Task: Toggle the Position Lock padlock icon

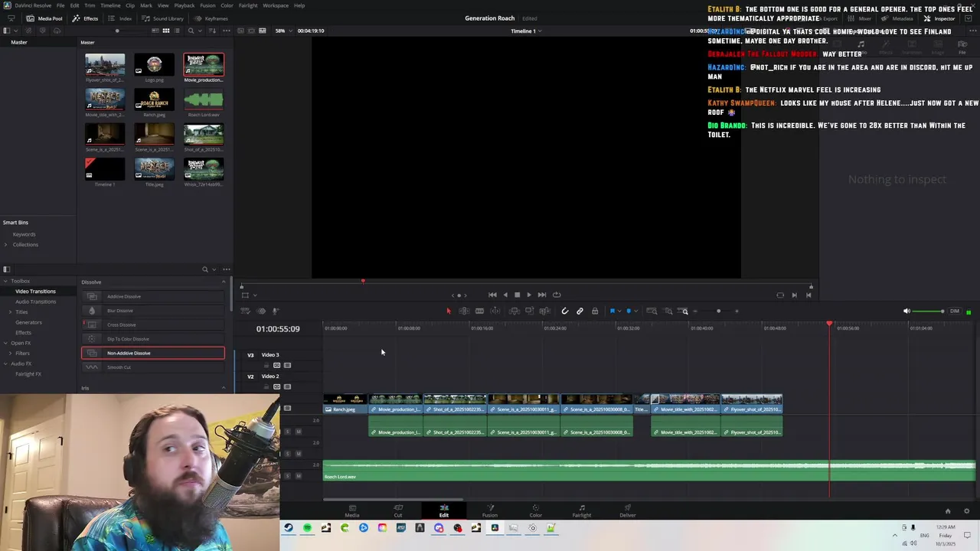Action: (595, 311)
